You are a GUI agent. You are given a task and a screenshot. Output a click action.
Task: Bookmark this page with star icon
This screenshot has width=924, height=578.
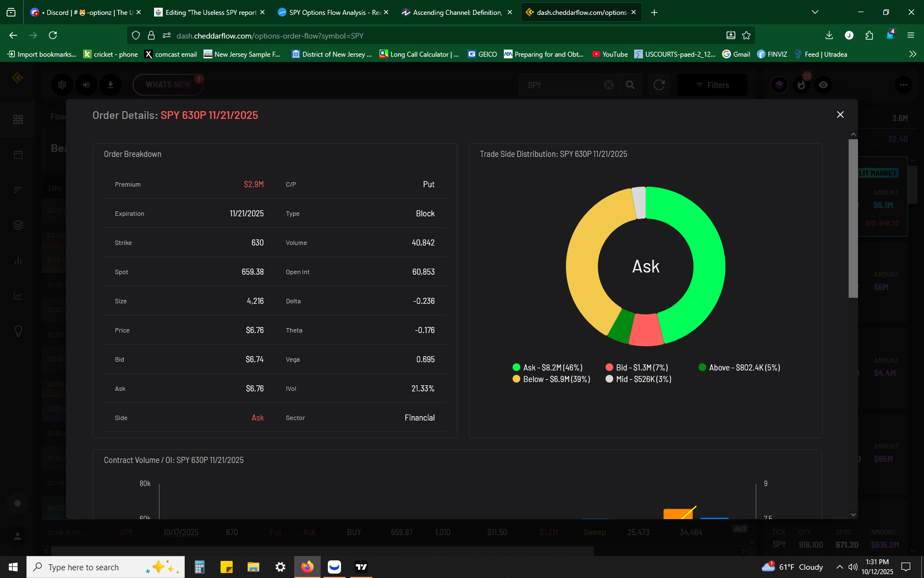tap(746, 35)
